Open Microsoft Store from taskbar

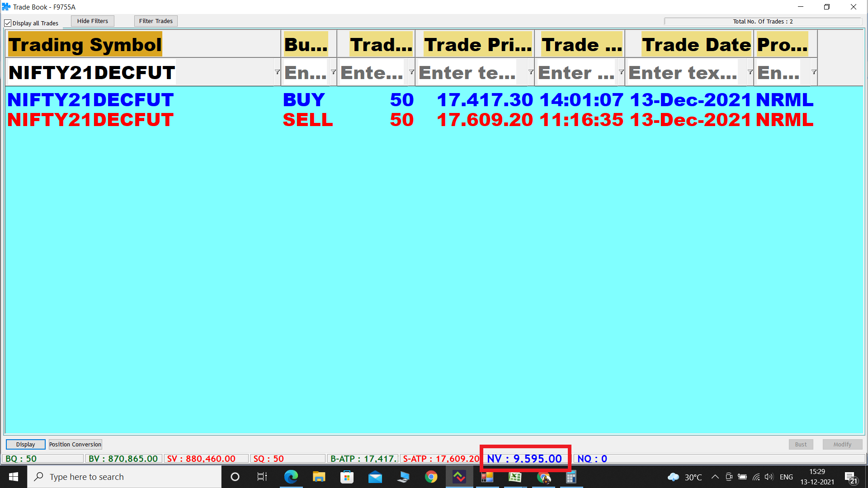coord(347,477)
